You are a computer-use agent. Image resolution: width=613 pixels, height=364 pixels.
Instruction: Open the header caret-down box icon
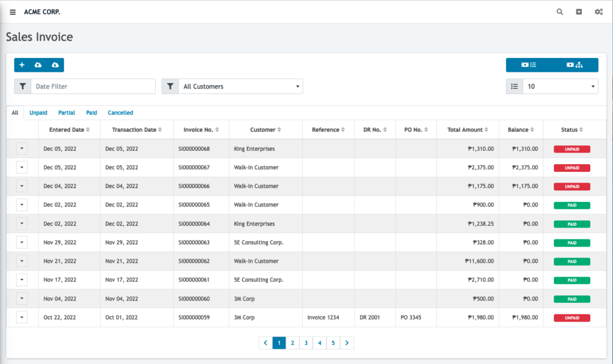(579, 12)
